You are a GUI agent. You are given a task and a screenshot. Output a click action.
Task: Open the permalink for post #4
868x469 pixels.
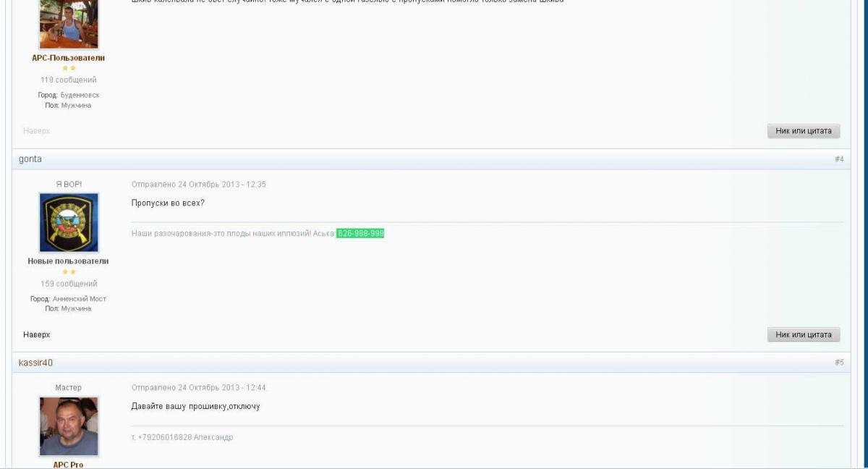point(839,159)
